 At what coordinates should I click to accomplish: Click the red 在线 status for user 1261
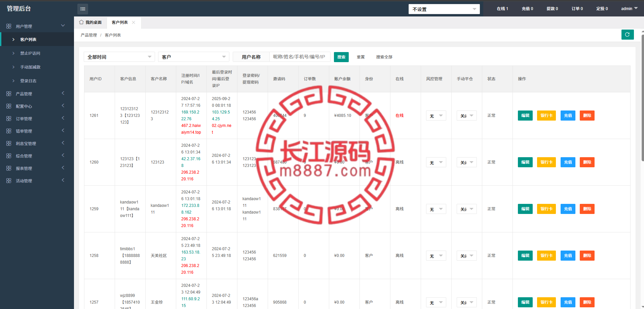coord(400,116)
